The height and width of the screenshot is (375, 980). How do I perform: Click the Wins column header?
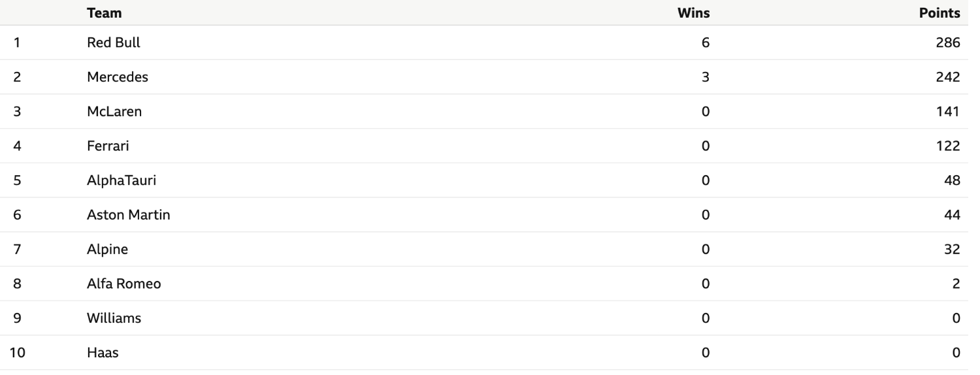(x=694, y=12)
